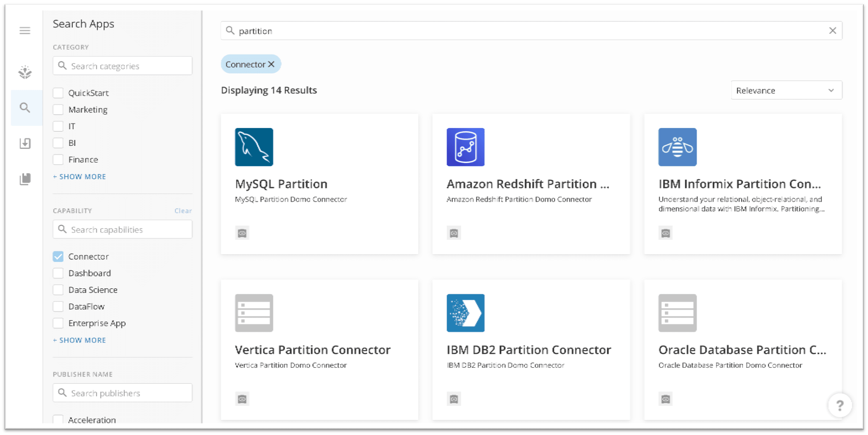This screenshot has width=868, height=435.
Task: Expand category list with Show More
Action: click(x=79, y=177)
